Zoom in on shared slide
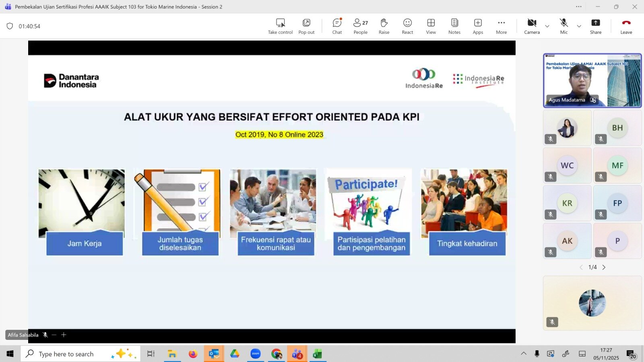 (x=64, y=335)
